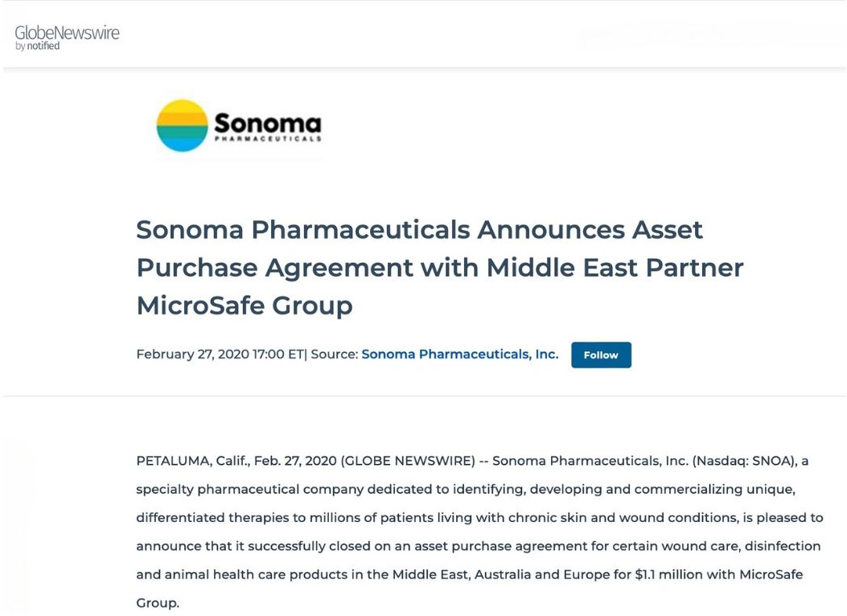Click the 'by notified' tagline under GlobeNewswire
This screenshot has height=616, width=847.
pos(37,47)
